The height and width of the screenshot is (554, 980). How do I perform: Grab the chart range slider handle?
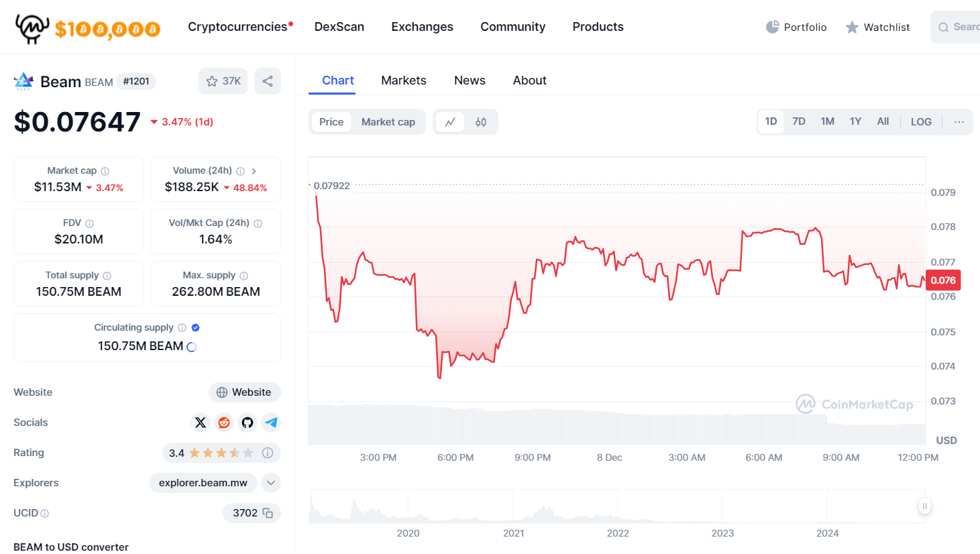tap(924, 506)
